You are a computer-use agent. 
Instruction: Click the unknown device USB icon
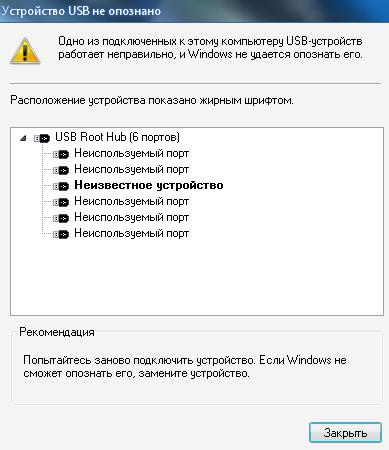tap(61, 186)
